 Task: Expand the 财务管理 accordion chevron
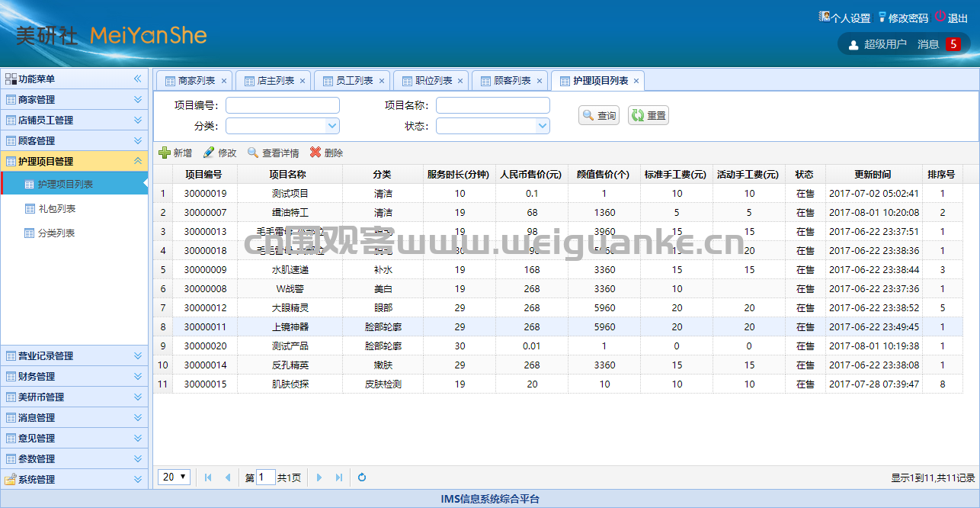point(138,376)
